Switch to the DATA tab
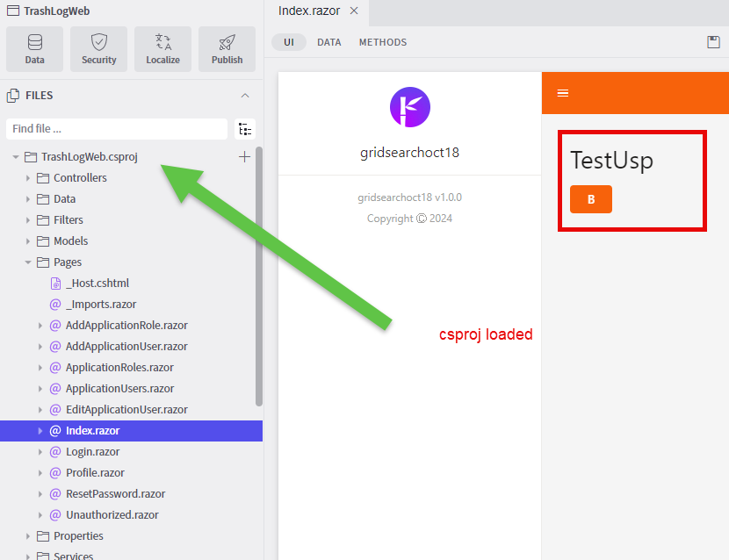This screenshot has height=560, width=729. (328, 42)
